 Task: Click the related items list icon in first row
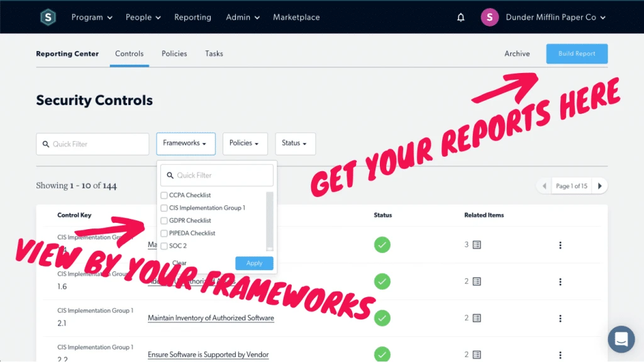[477, 245]
